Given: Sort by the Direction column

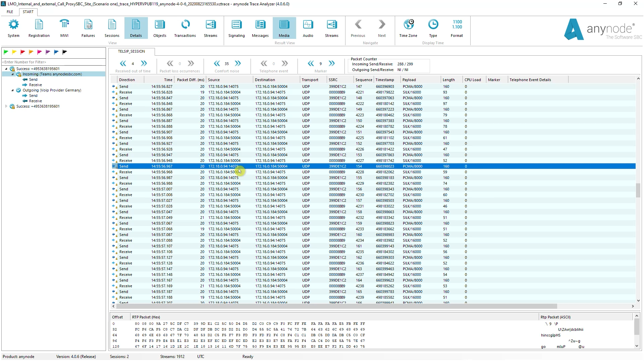Looking at the screenshot, I should coord(130,80).
